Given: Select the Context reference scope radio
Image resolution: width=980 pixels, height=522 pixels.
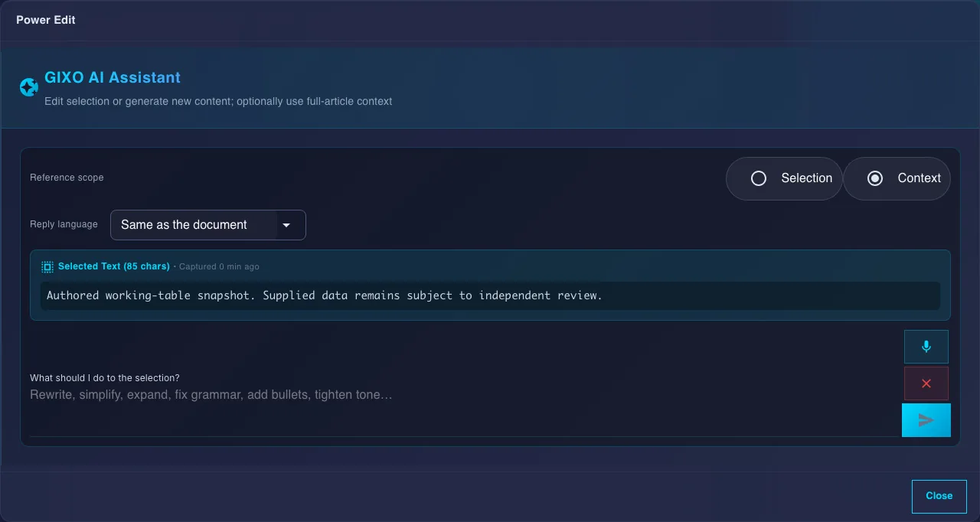Looking at the screenshot, I should pos(897,178).
